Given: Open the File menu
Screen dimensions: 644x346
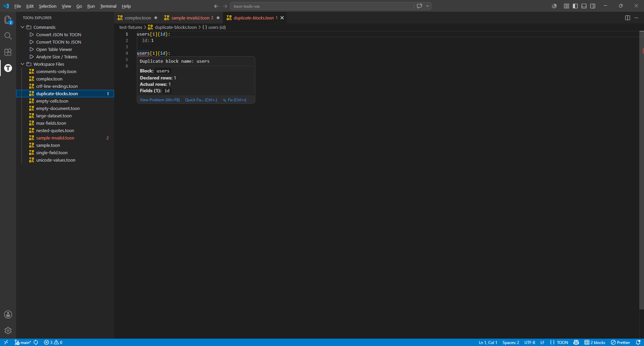Looking at the screenshot, I should [18, 6].
